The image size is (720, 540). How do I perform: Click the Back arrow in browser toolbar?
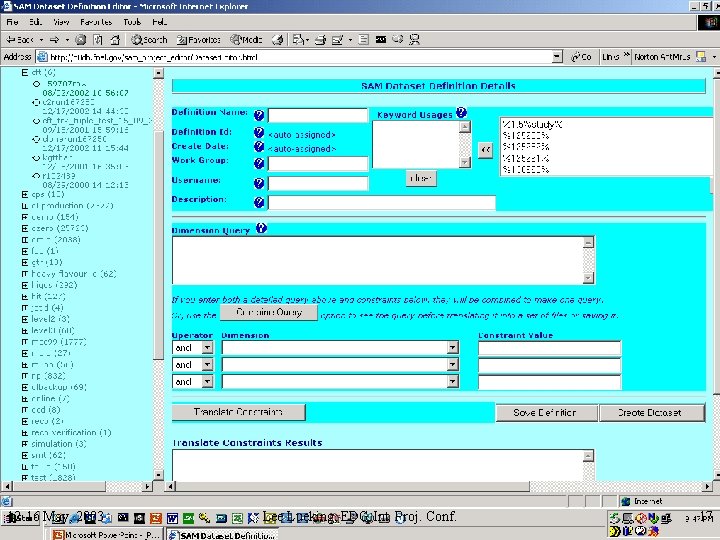20,40
